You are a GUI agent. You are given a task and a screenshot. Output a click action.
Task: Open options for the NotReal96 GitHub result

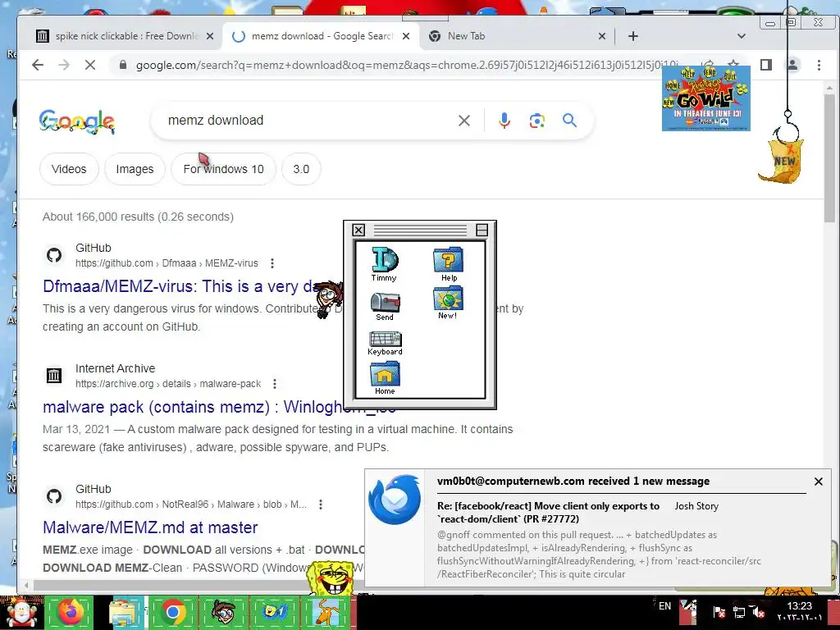point(321,504)
